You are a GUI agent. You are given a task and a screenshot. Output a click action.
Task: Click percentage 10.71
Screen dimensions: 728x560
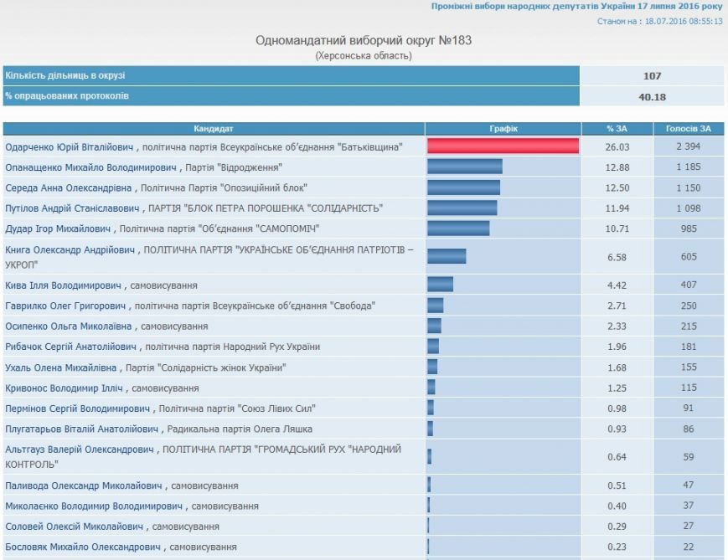(617, 229)
